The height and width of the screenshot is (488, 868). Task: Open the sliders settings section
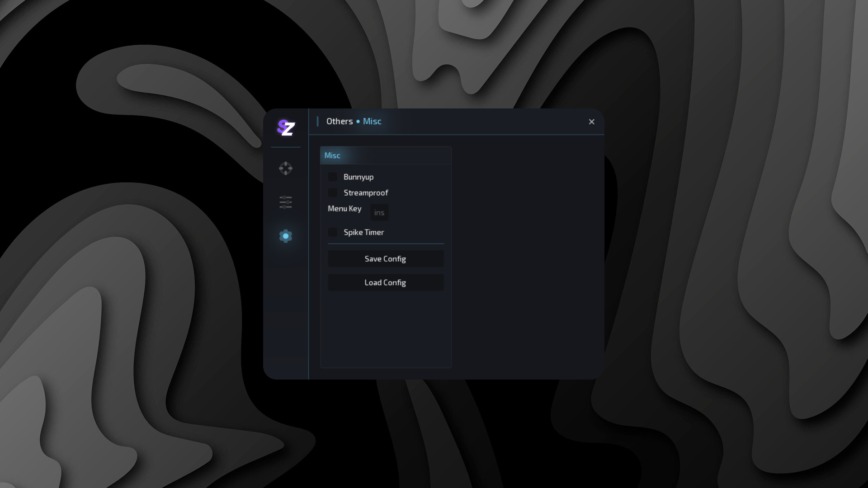coord(286,202)
